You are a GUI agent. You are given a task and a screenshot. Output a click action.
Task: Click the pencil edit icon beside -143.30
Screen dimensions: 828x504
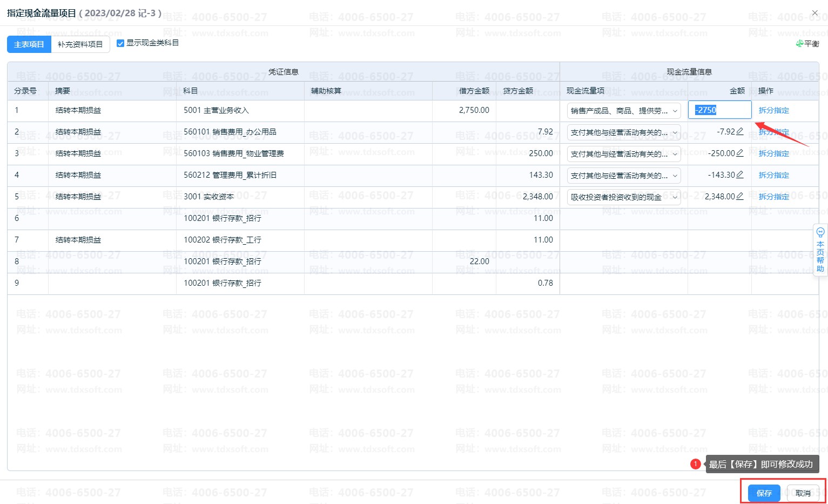pyautogui.click(x=740, y=174)
